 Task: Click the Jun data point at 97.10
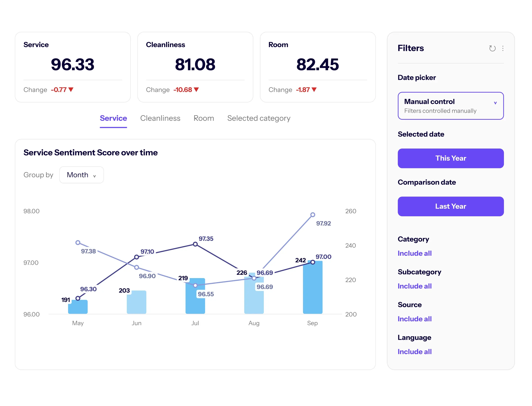pos(137,257)
